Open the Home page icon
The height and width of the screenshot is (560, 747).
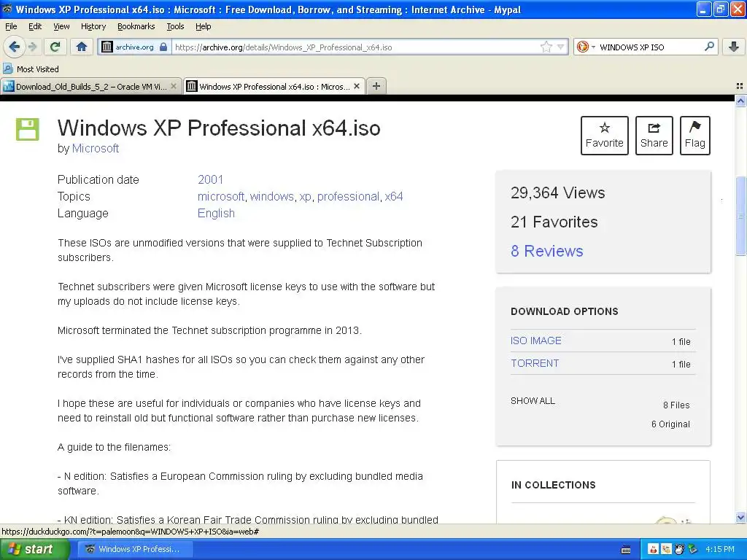(82, 47)
